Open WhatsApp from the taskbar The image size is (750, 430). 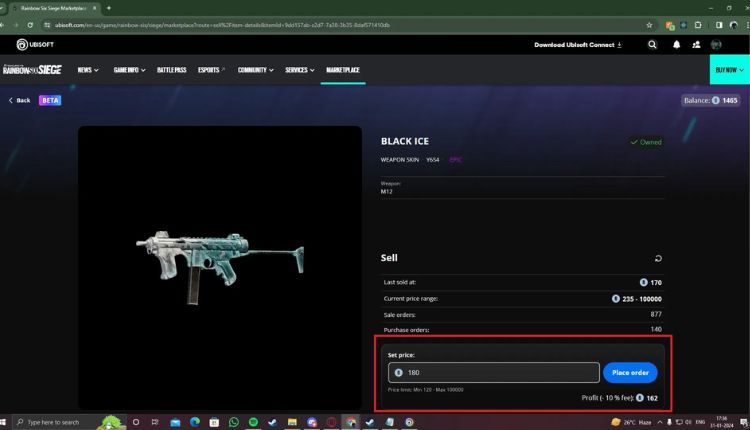click(233, 422)
